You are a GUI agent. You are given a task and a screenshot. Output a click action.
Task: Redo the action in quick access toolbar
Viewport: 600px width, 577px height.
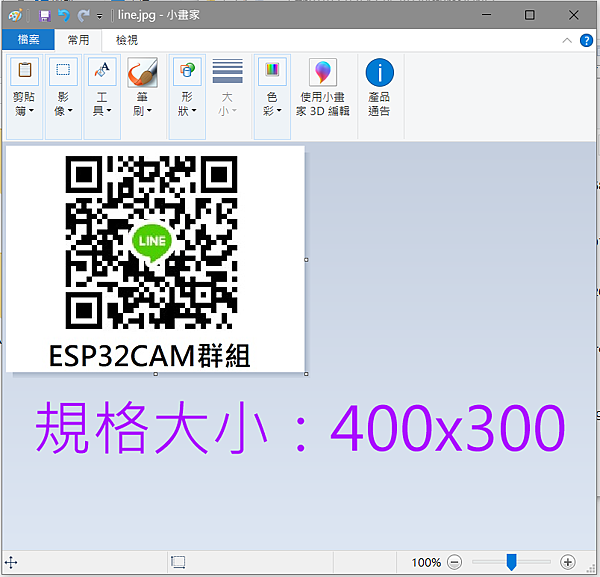coord(83,16)
